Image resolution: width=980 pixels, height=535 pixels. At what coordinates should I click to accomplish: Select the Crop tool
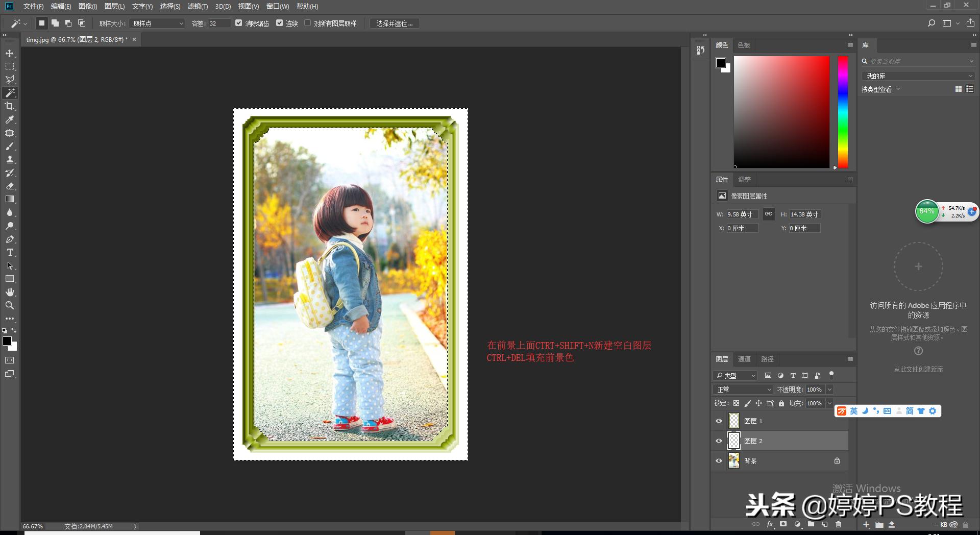click(10, 106)
